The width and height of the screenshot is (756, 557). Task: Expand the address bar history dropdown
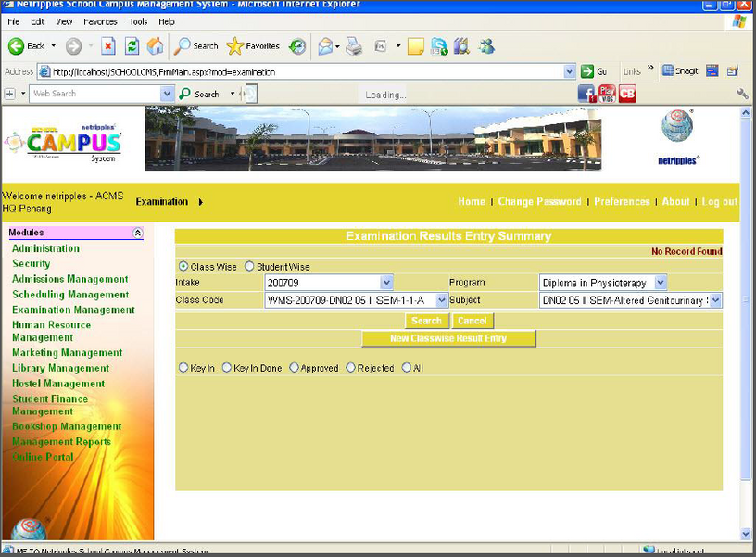[570, 71]
